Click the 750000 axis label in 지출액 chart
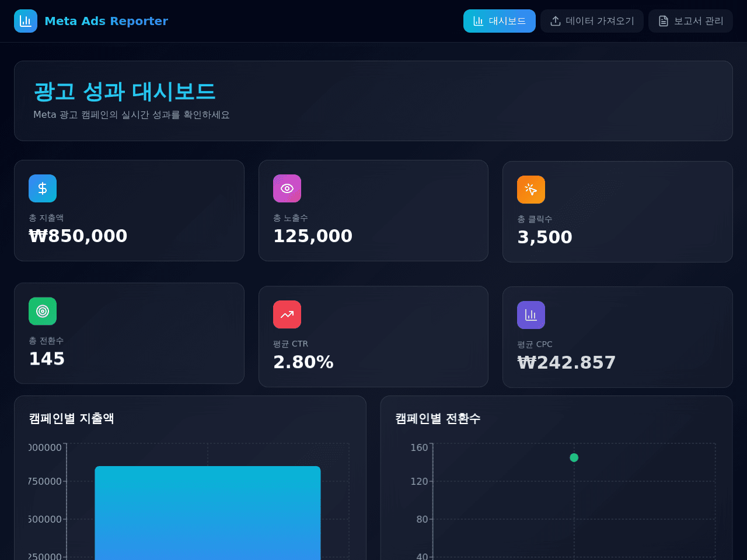 point(46,481)
